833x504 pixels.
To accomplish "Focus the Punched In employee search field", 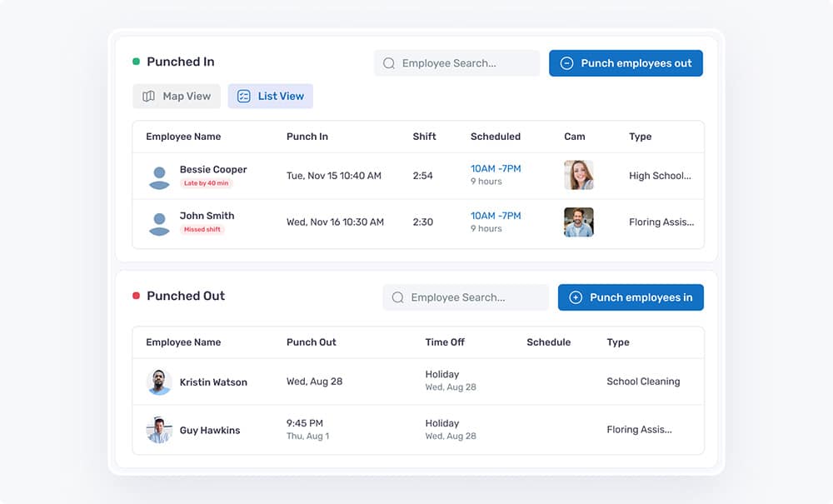I will pyautogui.click(x=456, y=63).
